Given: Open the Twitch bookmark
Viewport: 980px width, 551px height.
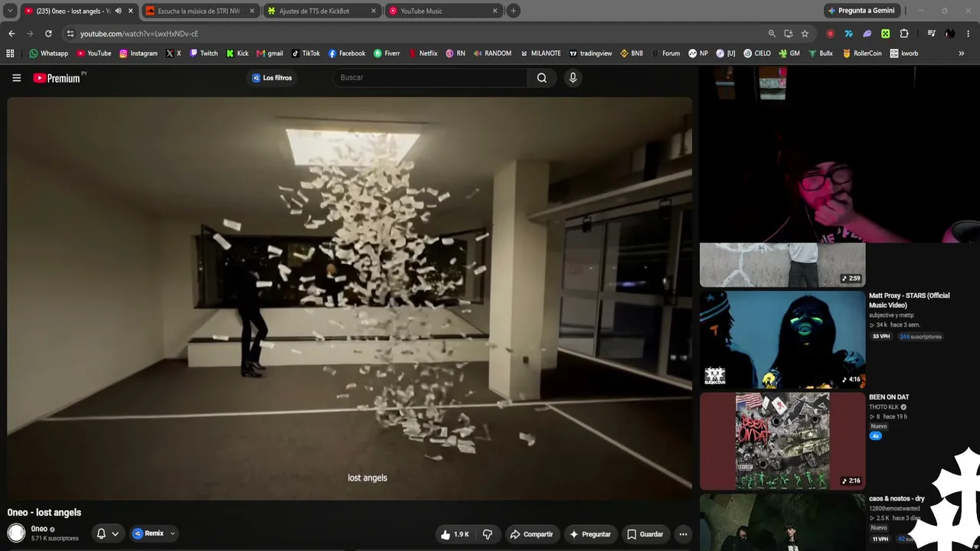Looking at the screenshot, I should [204, 54].
